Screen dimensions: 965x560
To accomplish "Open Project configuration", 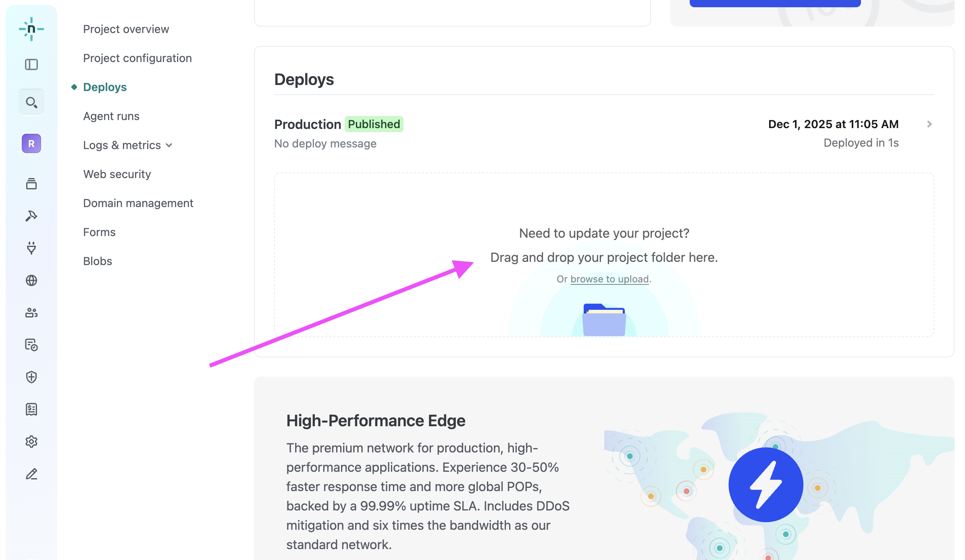I will [137, 58].
